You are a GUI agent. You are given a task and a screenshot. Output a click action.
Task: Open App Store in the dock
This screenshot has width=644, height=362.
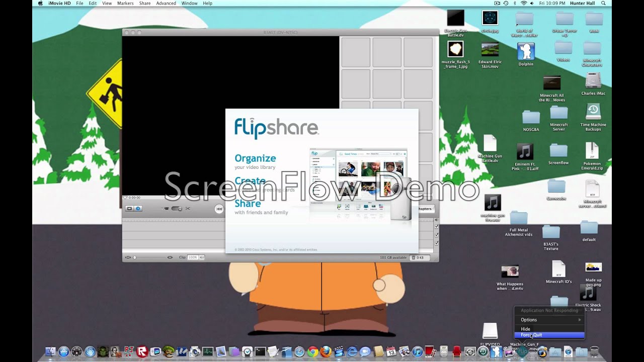64,351
